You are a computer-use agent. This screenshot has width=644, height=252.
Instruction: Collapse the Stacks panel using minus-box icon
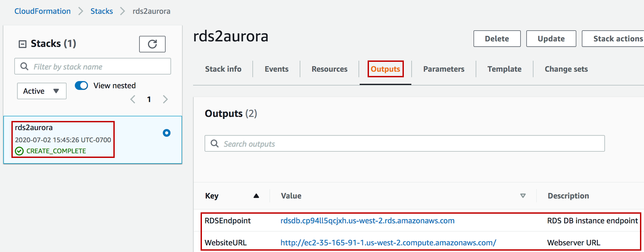[22, 44]
